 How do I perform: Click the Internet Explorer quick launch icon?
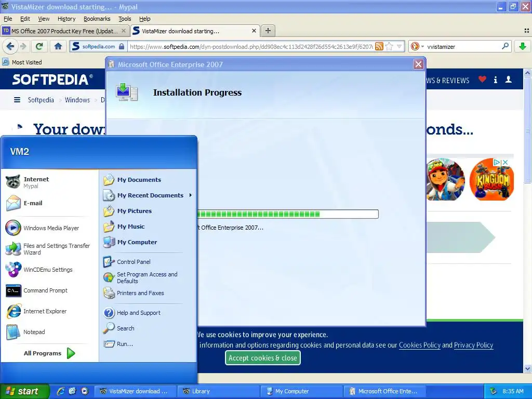pos(61,391)
